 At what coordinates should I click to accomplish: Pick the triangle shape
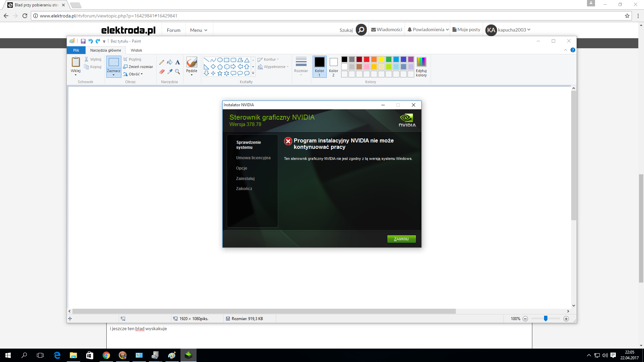(x=247, y=60)
